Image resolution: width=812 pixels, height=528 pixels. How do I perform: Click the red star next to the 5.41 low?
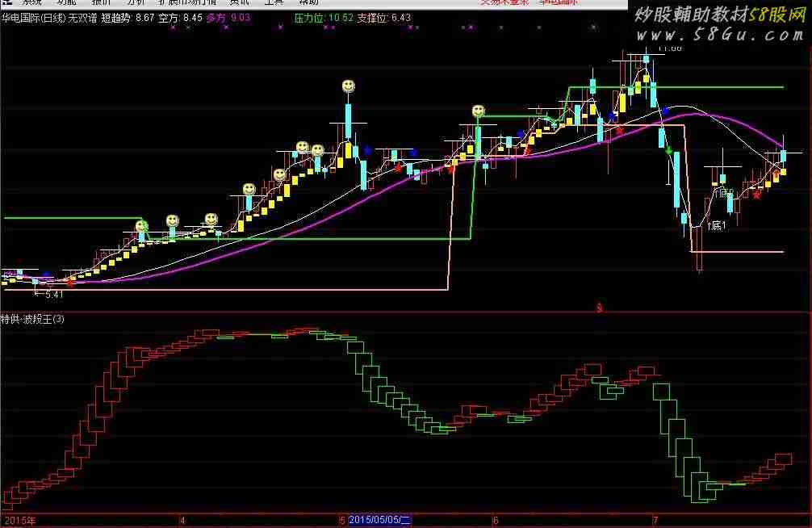tap(70, 283)
